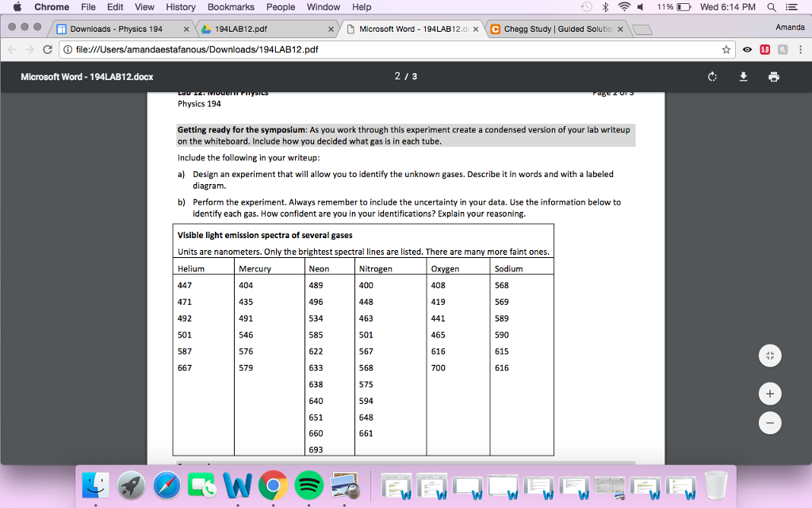
Task: Open the File menu
Action: (88, 7)
